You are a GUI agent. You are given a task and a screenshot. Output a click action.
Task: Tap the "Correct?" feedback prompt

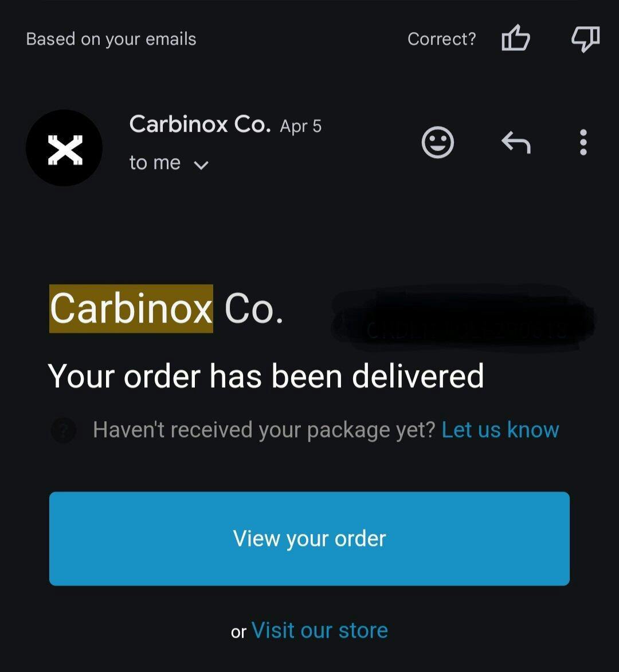441,39
